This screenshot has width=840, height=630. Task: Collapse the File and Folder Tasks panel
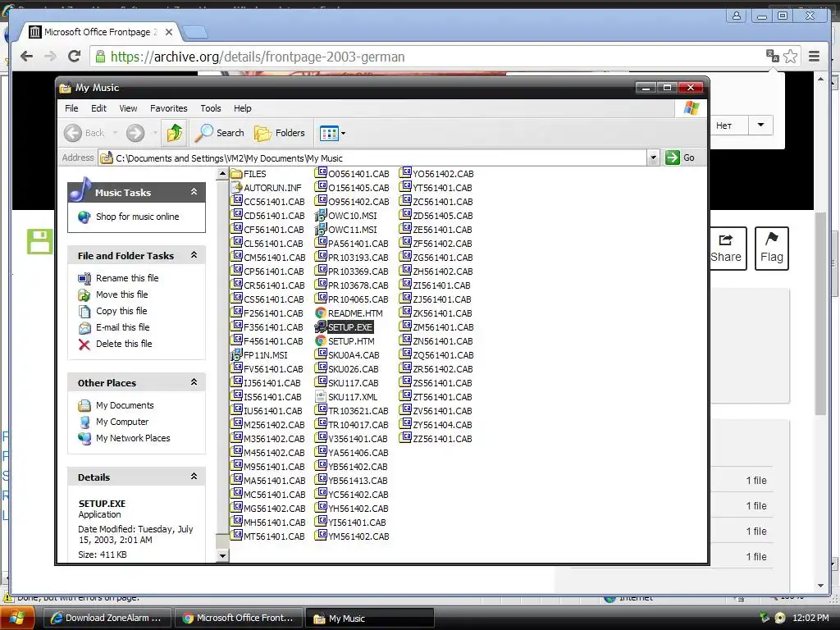194,256
